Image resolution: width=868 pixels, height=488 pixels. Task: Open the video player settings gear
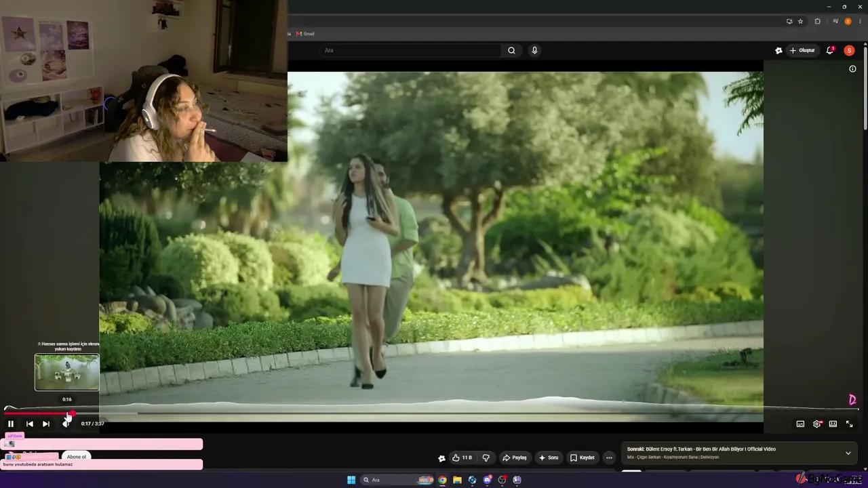click(x=816, y=424)
